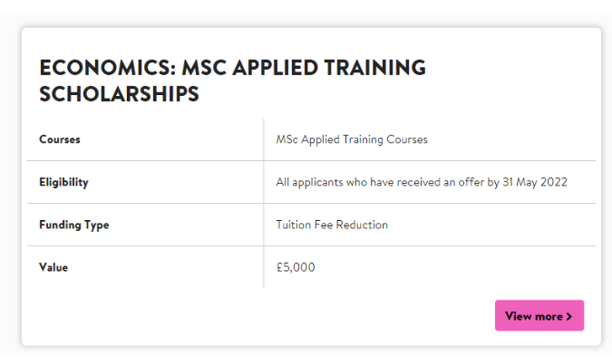Select the Funding Type row label
The image size is (612, 364).
point(73,225)
